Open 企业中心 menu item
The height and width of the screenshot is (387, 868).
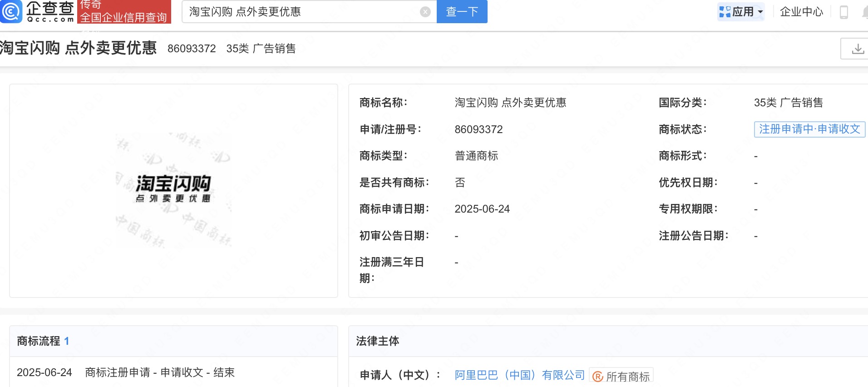coord(801,12)
